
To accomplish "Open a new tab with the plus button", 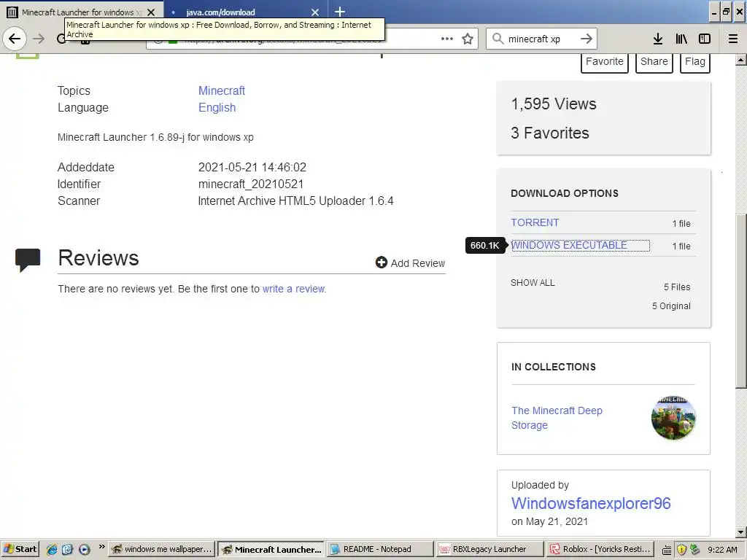I will click(340, 12).
